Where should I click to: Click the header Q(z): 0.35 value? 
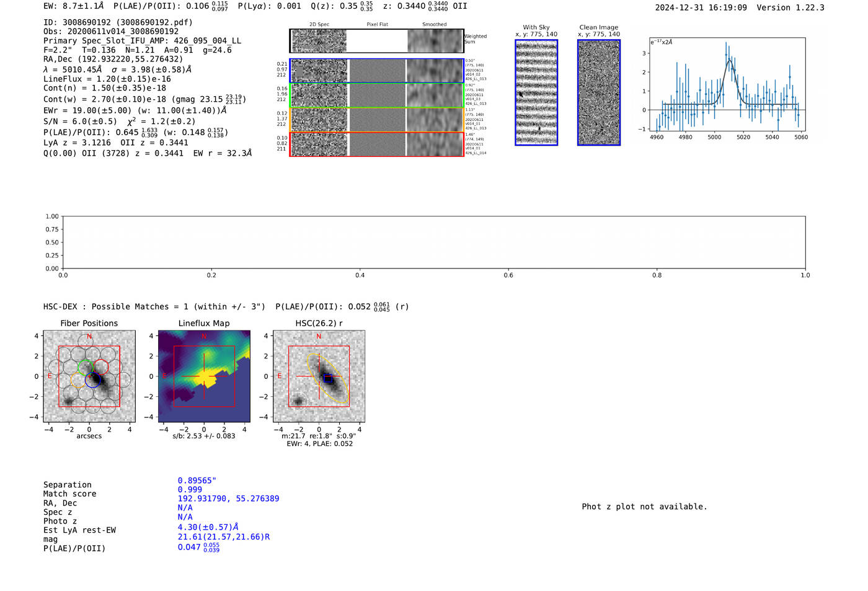click(342, 6)
